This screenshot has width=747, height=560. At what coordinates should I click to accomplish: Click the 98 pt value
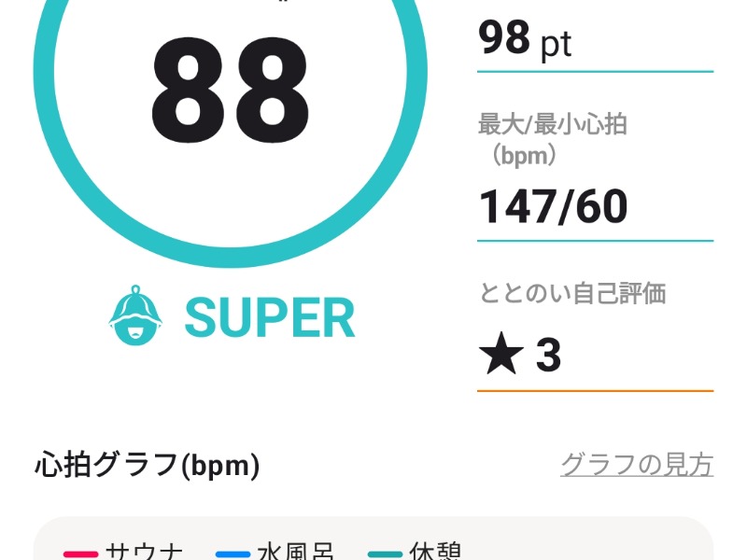tap(525, 39)
